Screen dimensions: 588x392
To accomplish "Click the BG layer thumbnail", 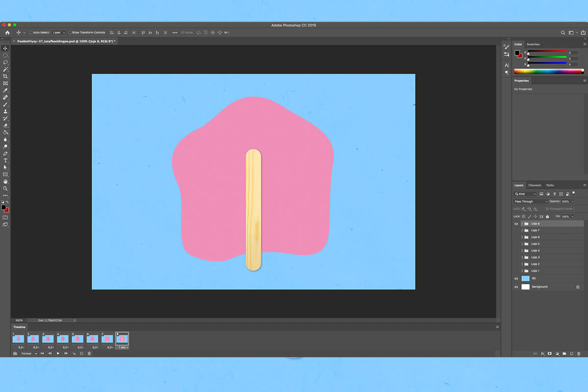I will (525, 278).
